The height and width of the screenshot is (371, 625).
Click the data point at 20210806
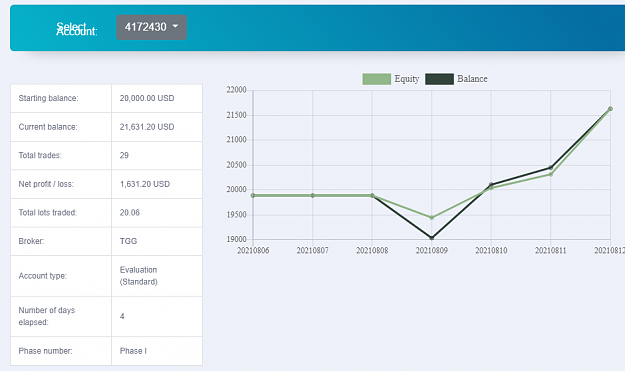click(253, 196)
